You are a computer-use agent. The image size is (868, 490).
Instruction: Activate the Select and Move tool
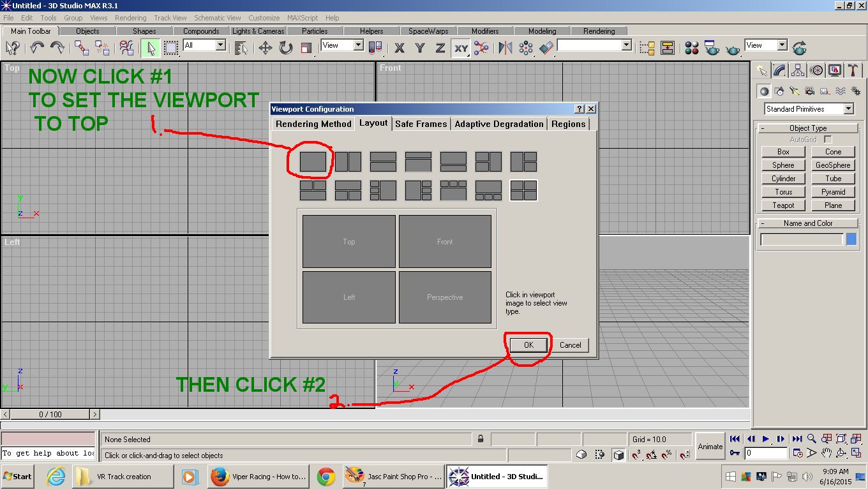point(266,48)
